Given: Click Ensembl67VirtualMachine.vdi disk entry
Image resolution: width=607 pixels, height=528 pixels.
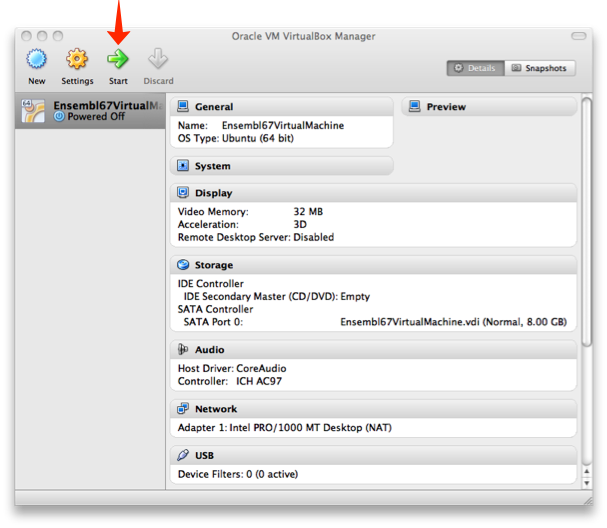Looking at the screenshot, I should [x=453, y=322].
